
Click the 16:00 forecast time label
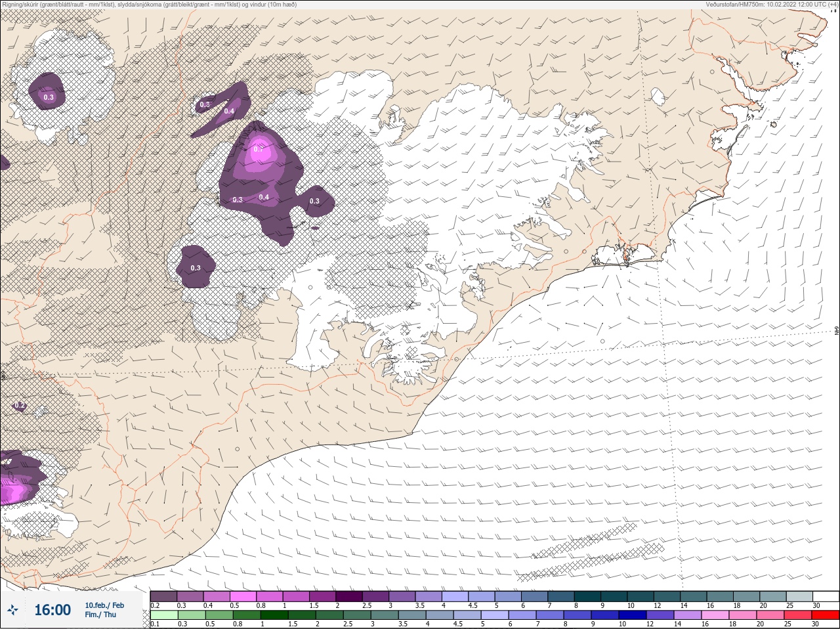52,610
